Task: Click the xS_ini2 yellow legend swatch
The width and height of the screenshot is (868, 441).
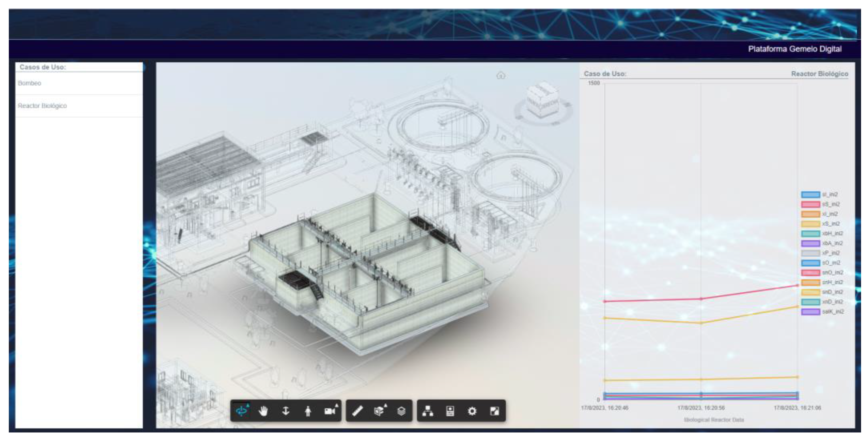Action: click(x=810, y=224)
